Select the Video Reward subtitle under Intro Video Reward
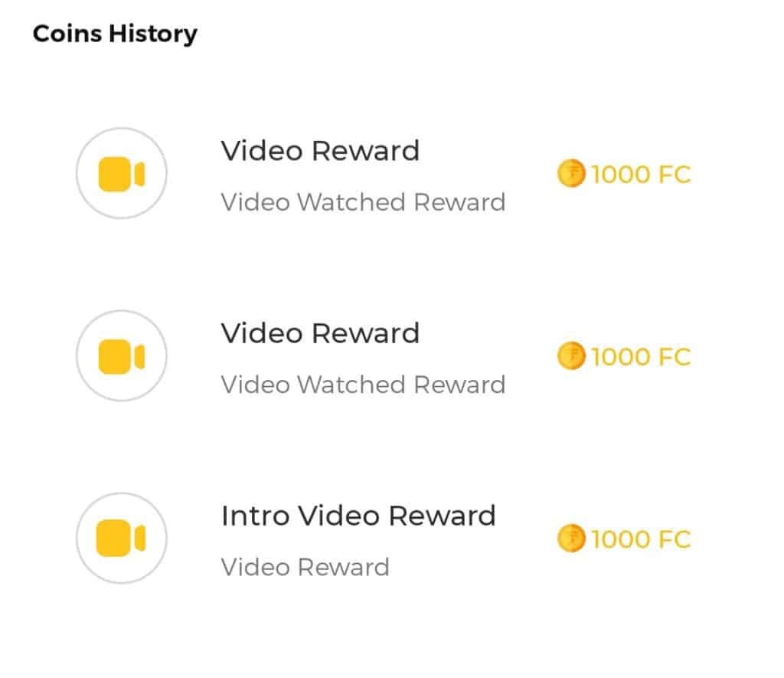Viewport: 784px width, 678px height. point(304,566)
